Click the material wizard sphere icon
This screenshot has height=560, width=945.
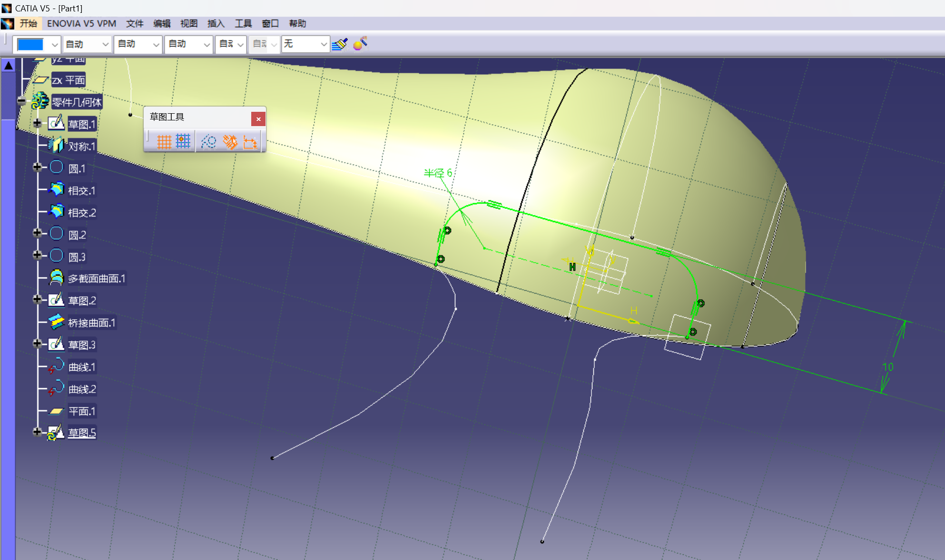pos(360,44)
